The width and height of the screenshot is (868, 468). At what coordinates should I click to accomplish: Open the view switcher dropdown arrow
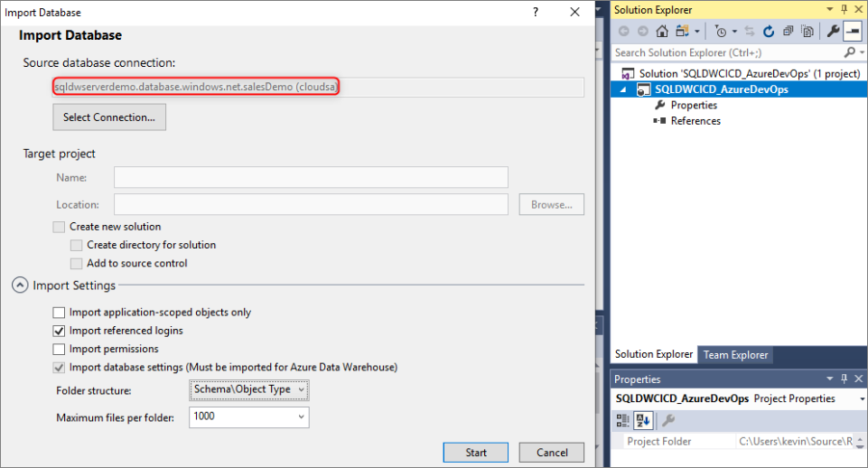point(697,32)
